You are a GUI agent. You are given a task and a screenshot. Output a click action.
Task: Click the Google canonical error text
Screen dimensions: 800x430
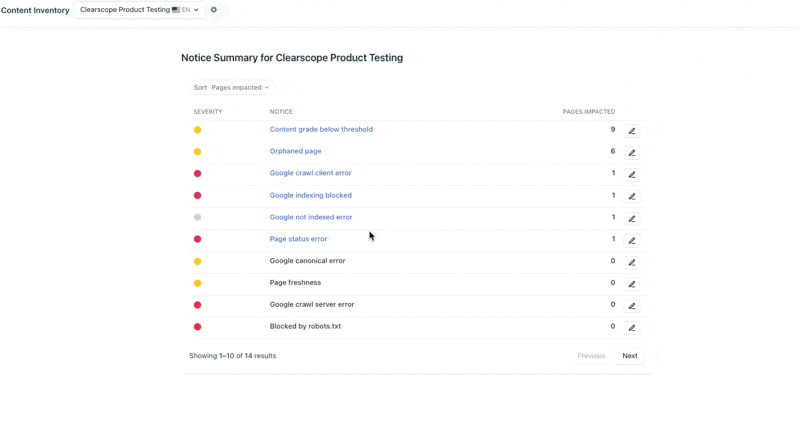pyautogui.click(x=307, y=261)
